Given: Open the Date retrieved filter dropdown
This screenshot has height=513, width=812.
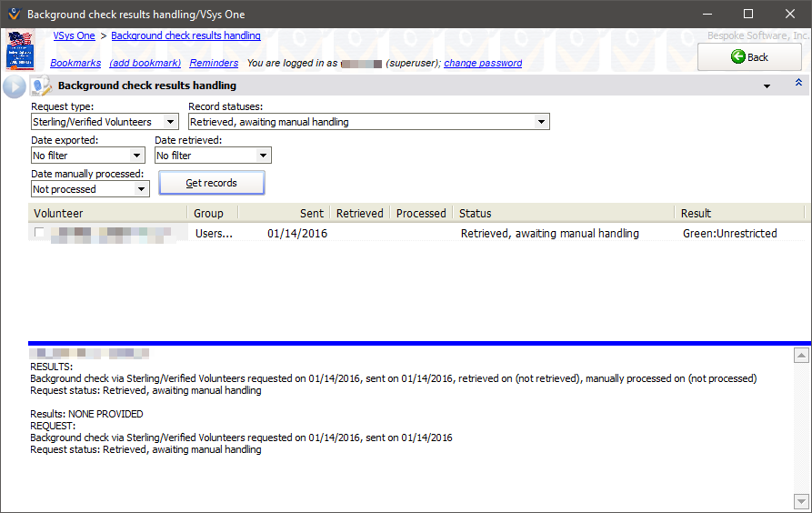Looking at the screenshot, I should pyautogui.click(x=264, y=156).
